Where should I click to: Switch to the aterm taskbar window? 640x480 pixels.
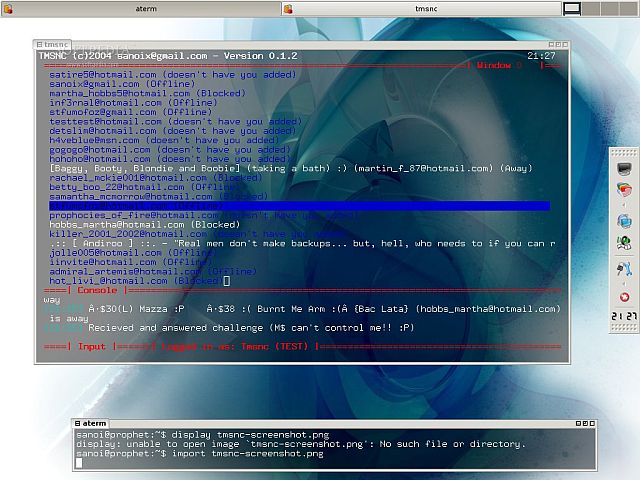[x=140, y=8]
